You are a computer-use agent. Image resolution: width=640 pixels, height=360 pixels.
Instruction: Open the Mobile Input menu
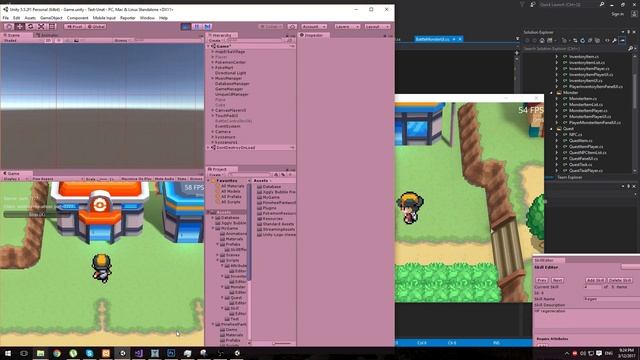(104, 18)
